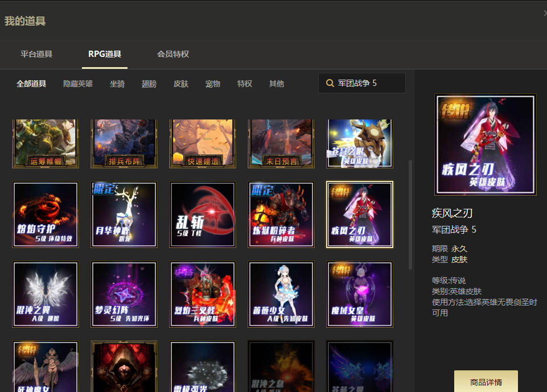The image size is (547, 392).
Task: Open the 会员特权 tab
Action: pos(173,54)
